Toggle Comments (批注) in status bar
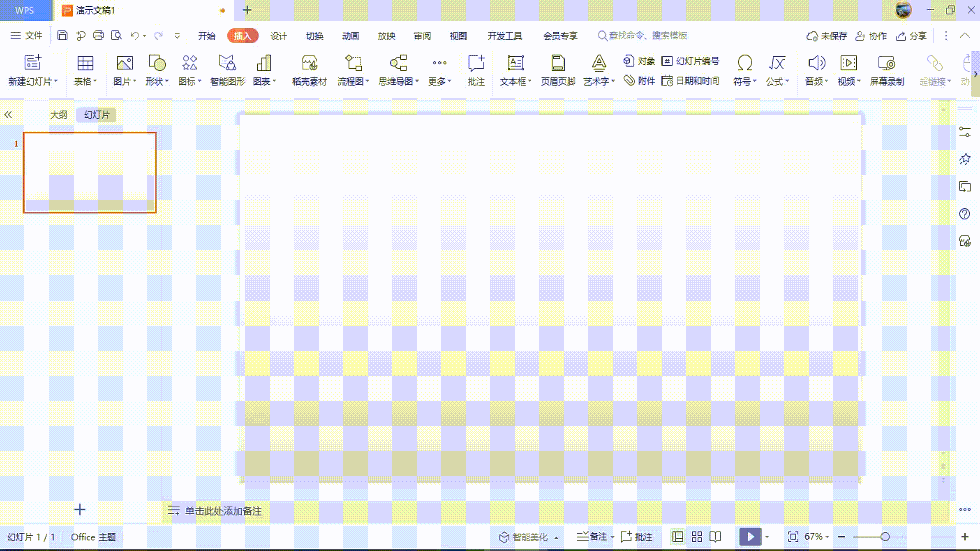Image resolution: width=980 pixels, height=551 pixels. [x=636, y=537]
